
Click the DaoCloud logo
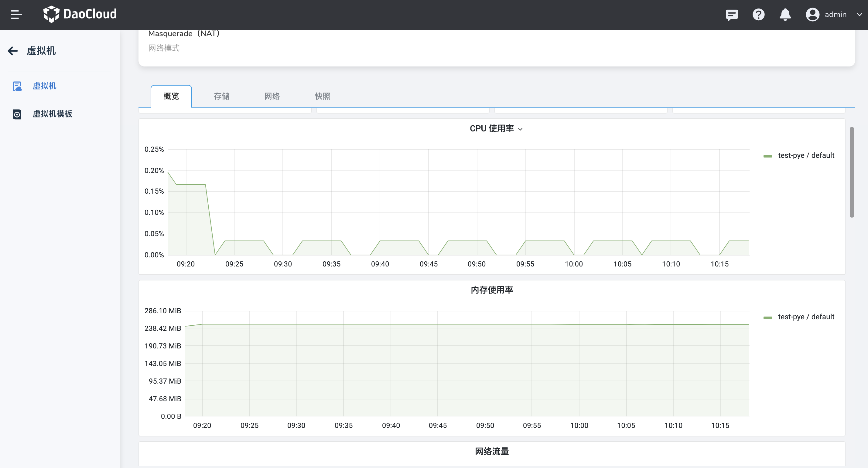click(80, 15)
